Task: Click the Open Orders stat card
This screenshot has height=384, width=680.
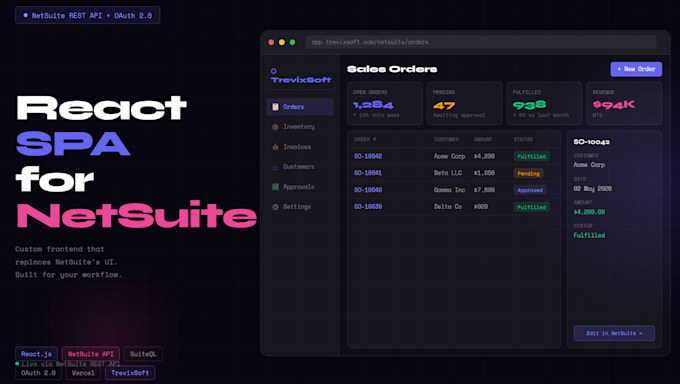Action: (x=385, y=103)
